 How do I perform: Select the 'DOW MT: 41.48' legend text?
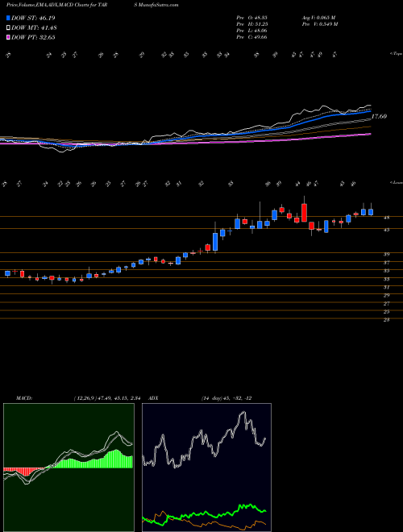[34, 28]
